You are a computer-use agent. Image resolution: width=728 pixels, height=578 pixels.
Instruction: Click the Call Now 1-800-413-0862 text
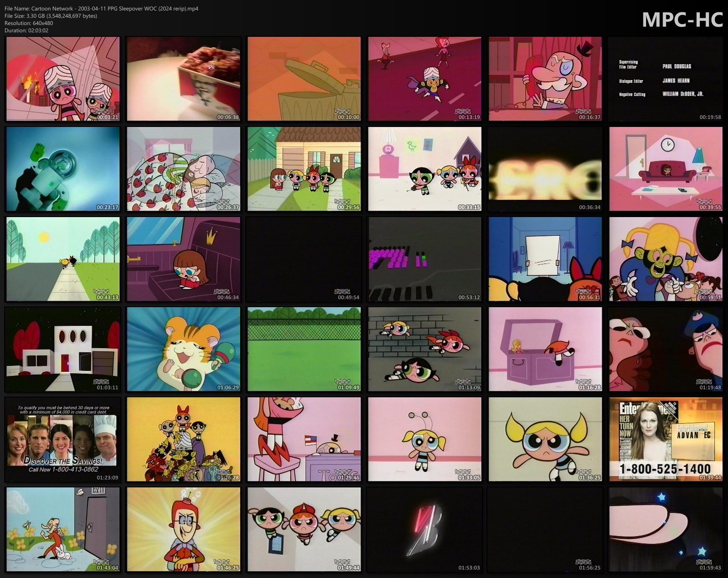click(63, 470)
